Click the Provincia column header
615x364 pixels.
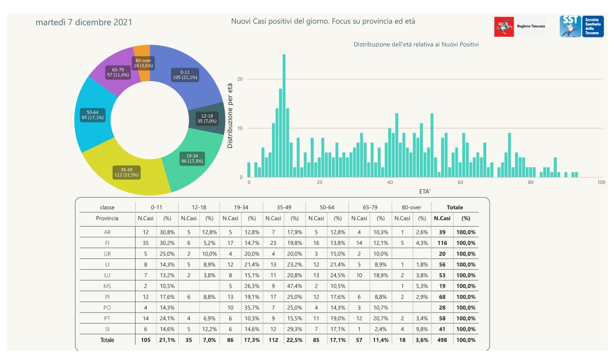(x=107, y=218)
